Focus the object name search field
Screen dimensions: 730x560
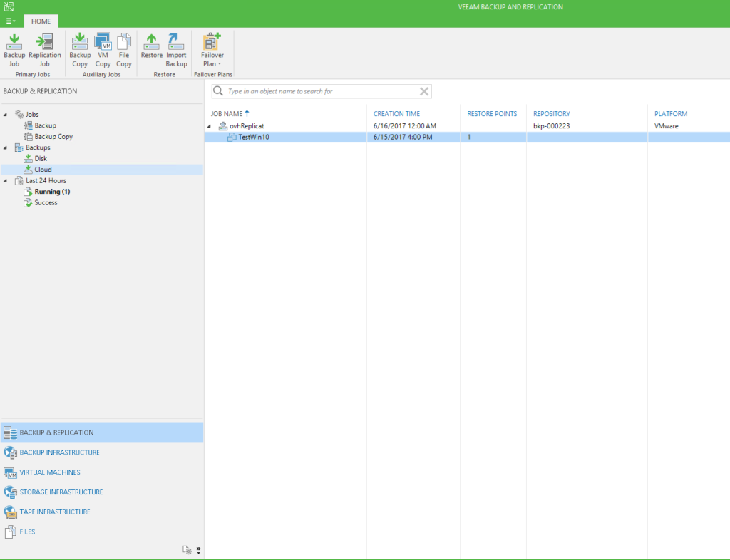click(x=322, y=91)
